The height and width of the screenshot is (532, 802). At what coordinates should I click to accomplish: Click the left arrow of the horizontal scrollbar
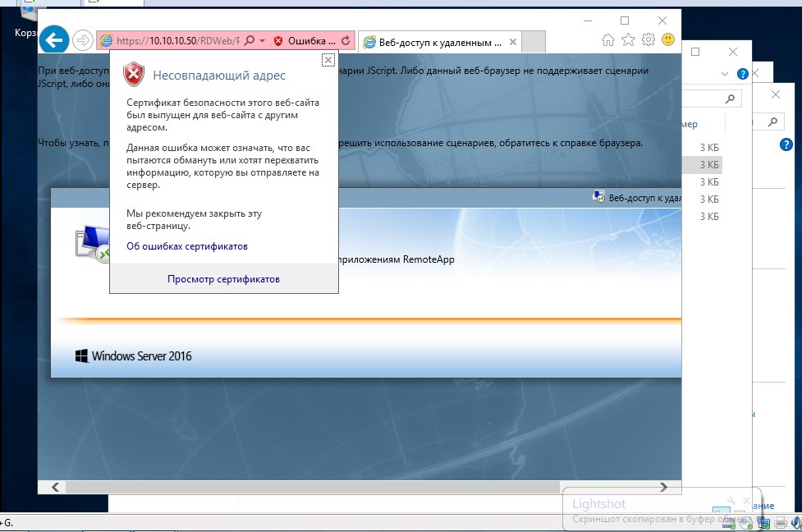[55, 487]
